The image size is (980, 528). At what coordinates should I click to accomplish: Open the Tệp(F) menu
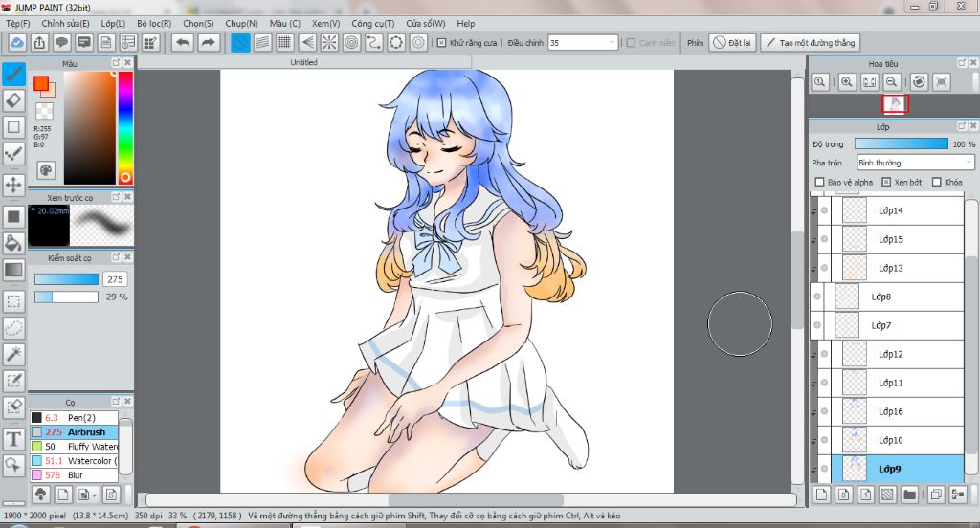point(17,23)
